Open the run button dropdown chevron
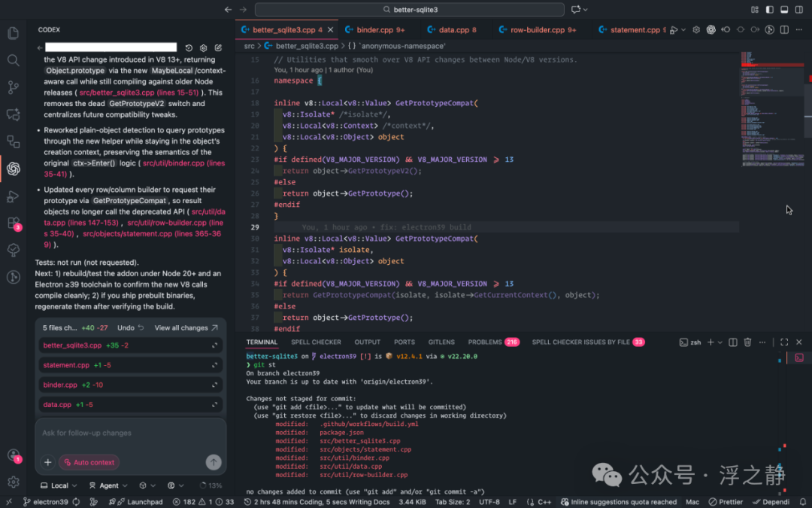The width and height of the screenshot is (812, 508). (x=683, y=30)
